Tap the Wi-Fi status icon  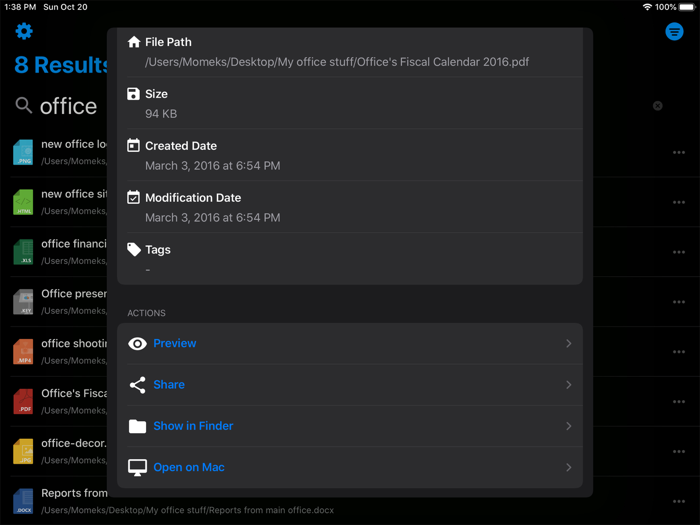point(647,7)
